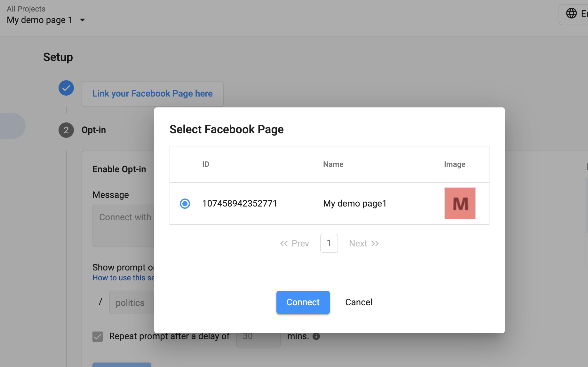Click the page number 1 box
The image size is (588, 367).
pyautogui.click(x=329, y=243)
